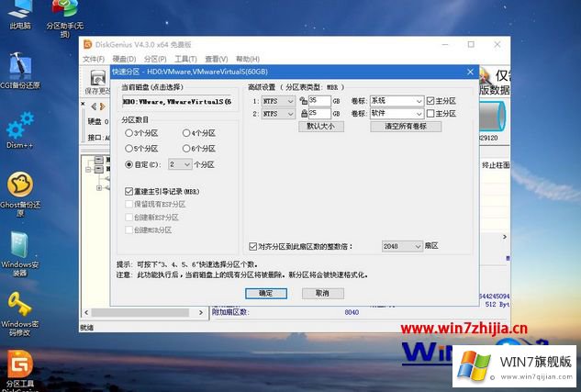The width and height of the screenshot is (581, 392).
Task: Open the 查看(V) menu
Action: (217, 59)
